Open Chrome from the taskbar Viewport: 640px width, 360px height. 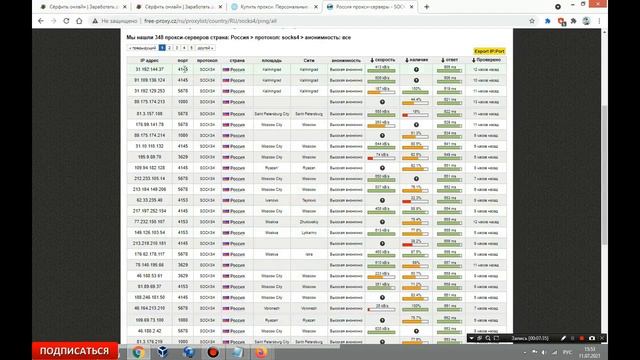pyautogui.click(x=138, y=352)
